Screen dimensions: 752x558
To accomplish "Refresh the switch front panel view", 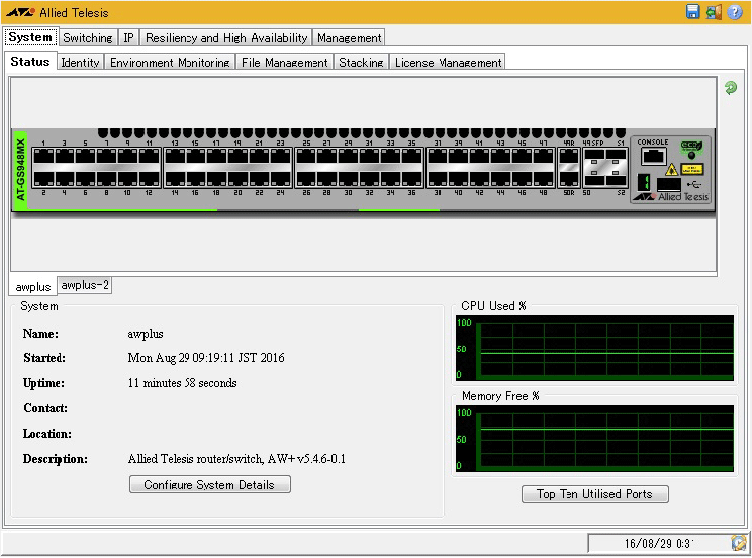I will 731,88.
